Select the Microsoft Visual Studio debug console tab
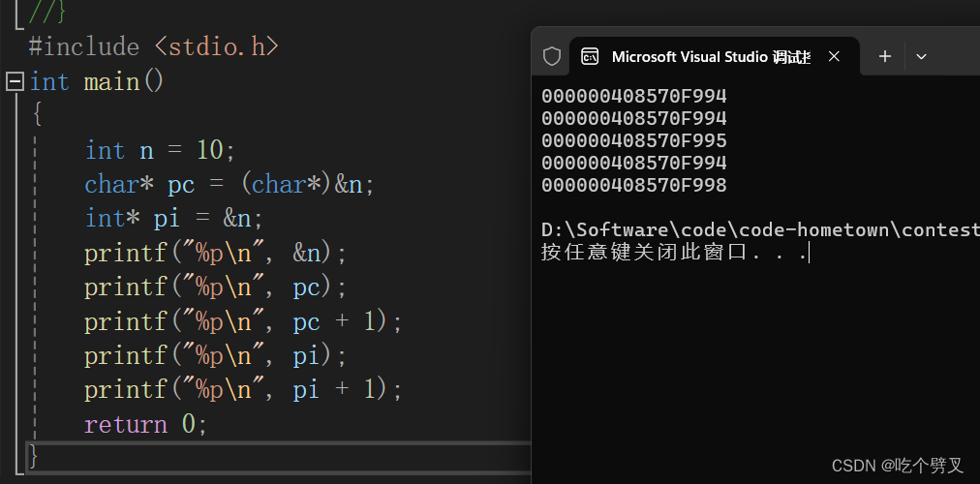This screenshot has width=980, height=484. click(715, 57)
